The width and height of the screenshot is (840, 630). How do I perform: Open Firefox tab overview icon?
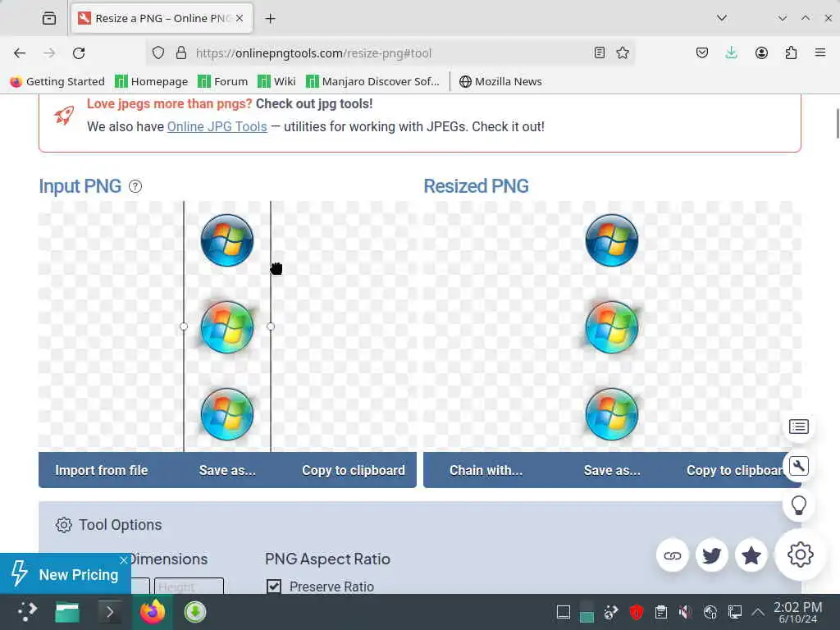[49, 18]
